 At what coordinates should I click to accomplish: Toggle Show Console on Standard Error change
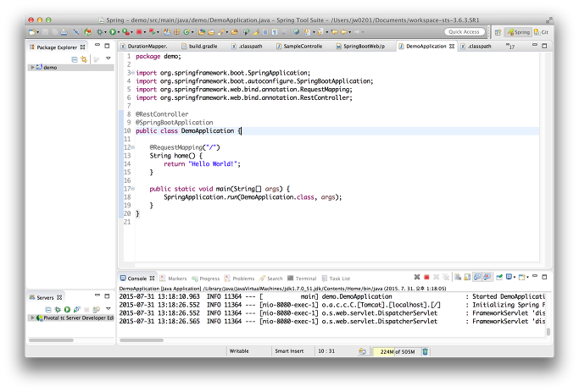[487, 277]
